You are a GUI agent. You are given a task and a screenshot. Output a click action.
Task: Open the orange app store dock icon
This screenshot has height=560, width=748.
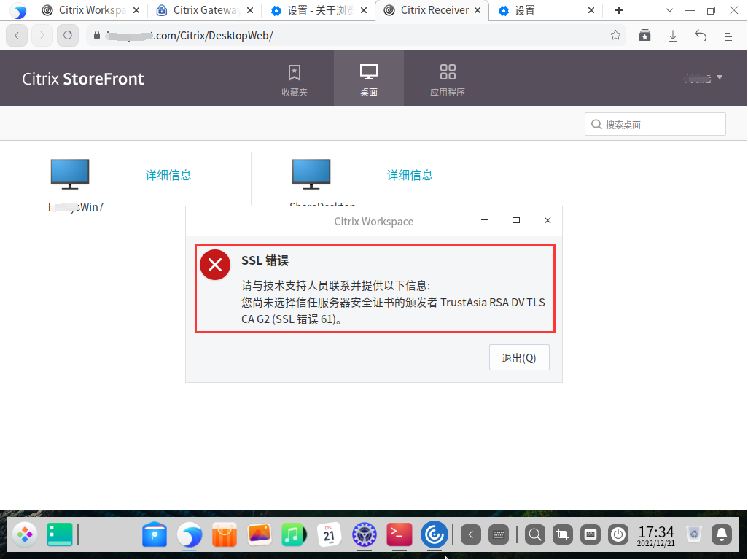pyautogui.click(x=225, y=534)
